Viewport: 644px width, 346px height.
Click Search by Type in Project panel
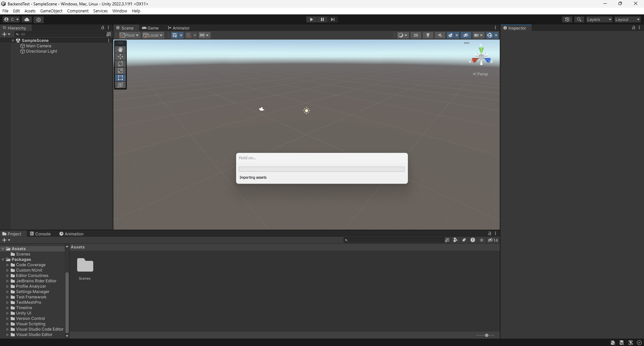[x=455, y=240]
